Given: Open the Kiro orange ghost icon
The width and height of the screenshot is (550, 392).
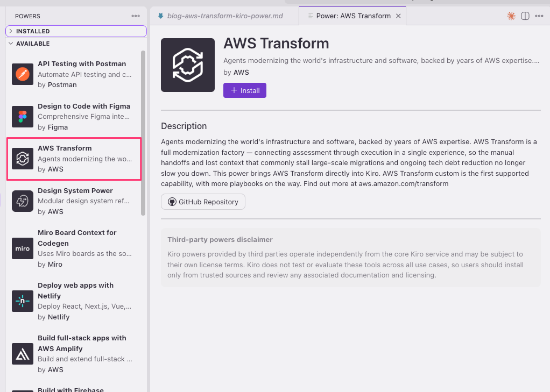Looking at the screenshot, I should tap(511, 16).
